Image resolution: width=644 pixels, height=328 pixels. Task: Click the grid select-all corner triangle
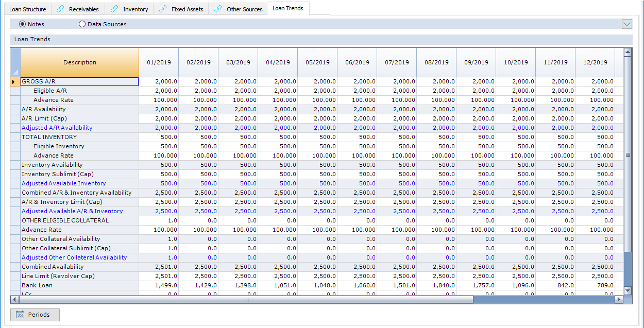15,72
